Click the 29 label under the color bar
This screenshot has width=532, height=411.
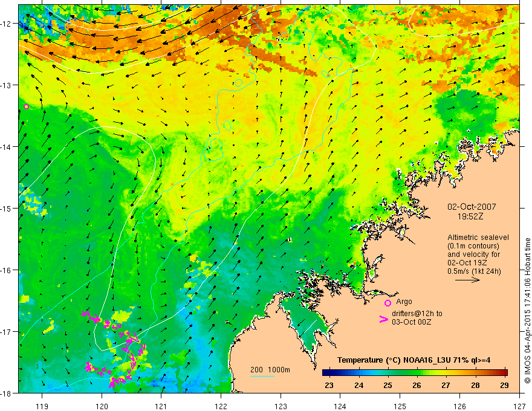505,385
